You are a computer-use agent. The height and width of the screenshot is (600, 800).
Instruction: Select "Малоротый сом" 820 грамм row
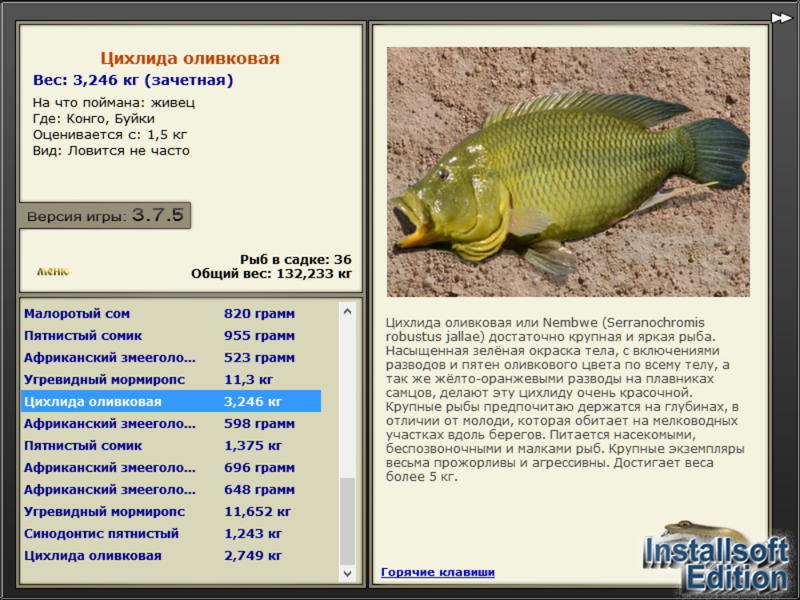click(x=171, y=313)
